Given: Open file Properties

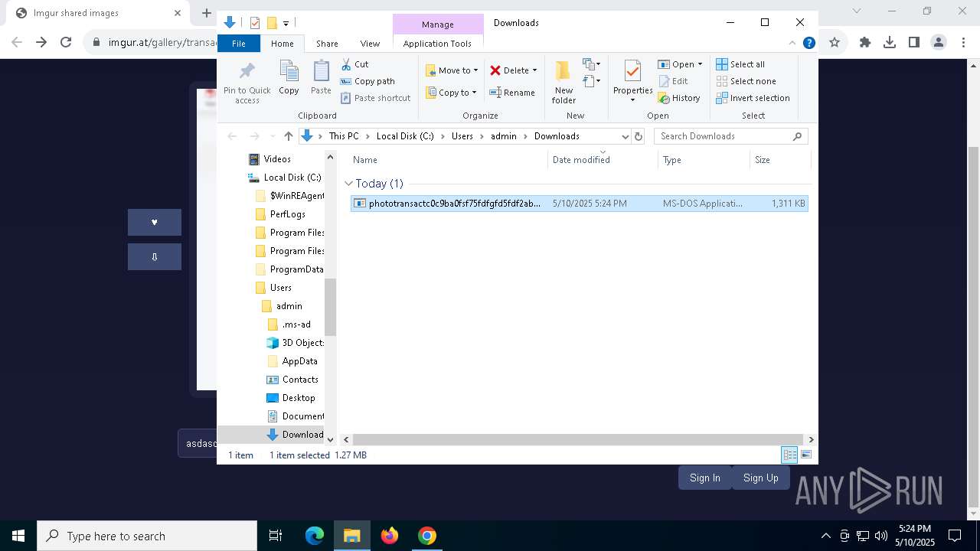Looking at the screenshot, I should (632, 80).
